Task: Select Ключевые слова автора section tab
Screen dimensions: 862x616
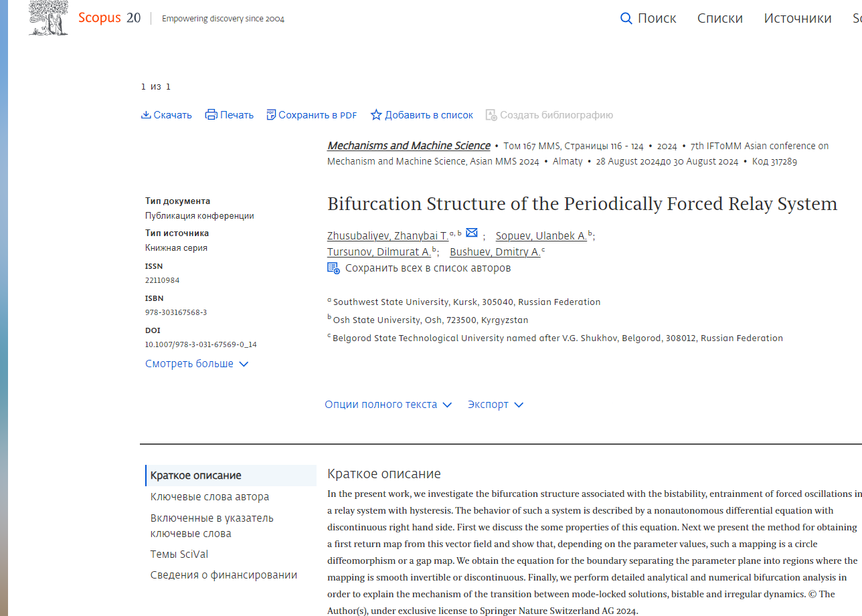Action: point(209,497)
